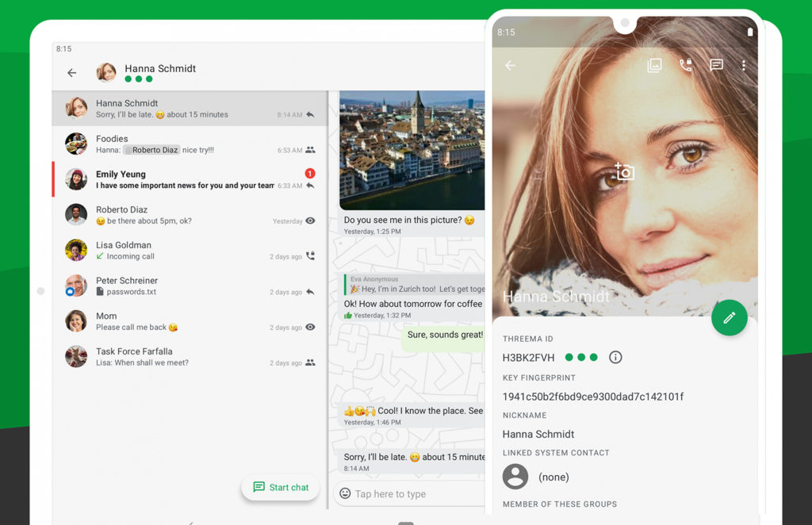Click reply arrow on Peter Schreiner row
Image resolution: width=812 pixels, height=525 pixels.
tap(310, 292)
